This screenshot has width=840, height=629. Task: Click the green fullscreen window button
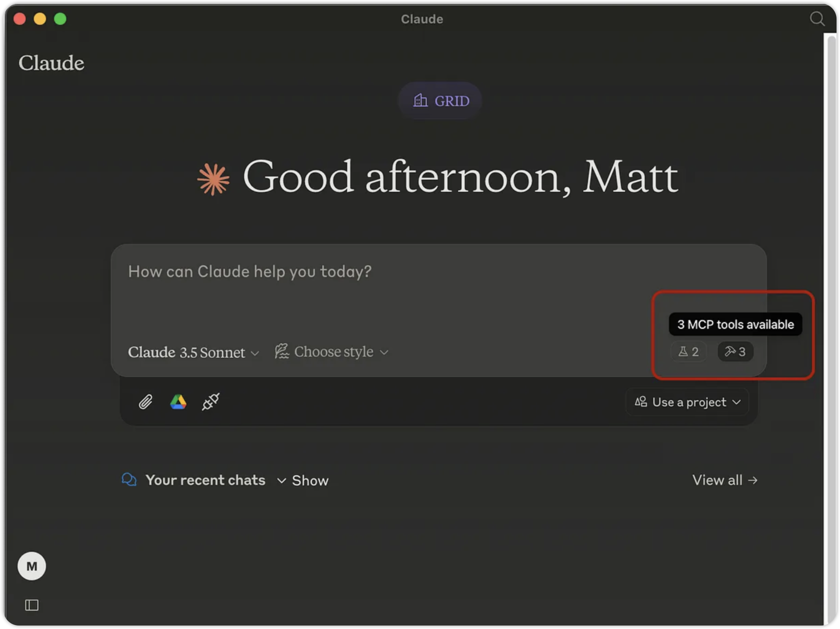pos(60,19)
